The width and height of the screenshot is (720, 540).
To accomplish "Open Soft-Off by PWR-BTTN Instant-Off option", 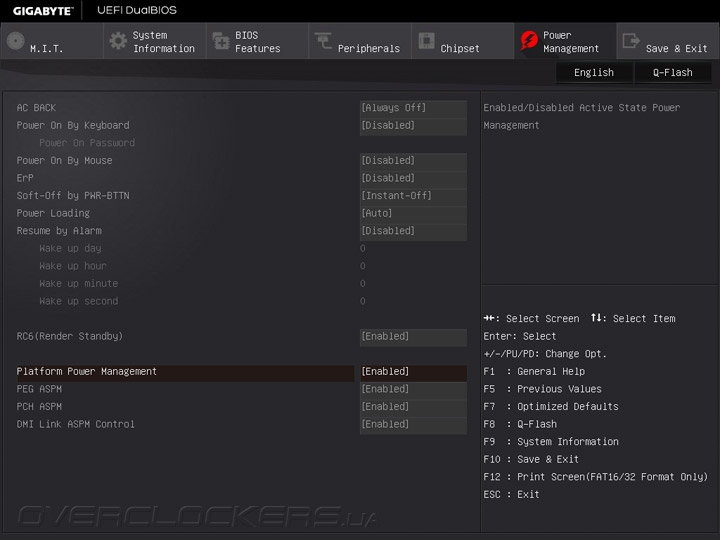I will pyautogui.click(x=413, y=196).
